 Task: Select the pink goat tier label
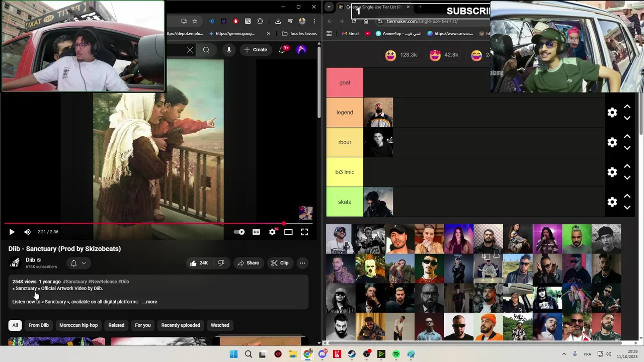pos(345,82)
